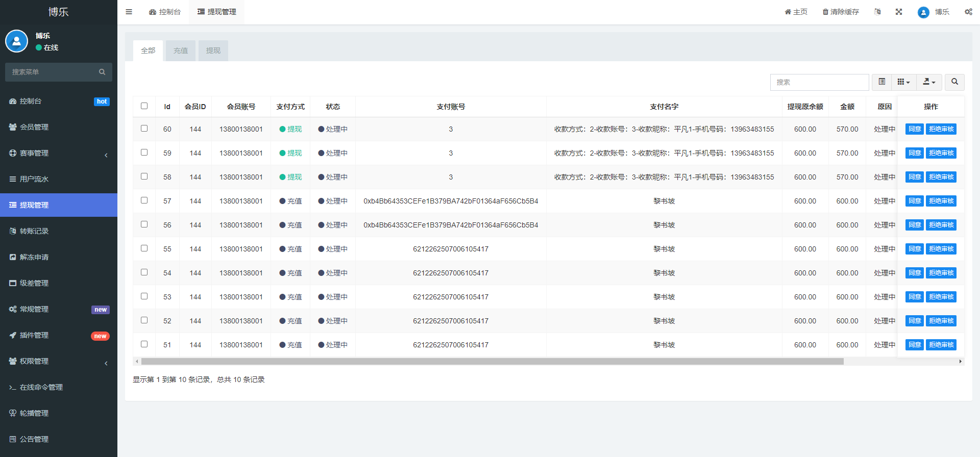Image resolution: width=980 pixels, height=457 pixels.
Task: Tick the select-all checkbox in table header
Action: click(x=144, y=106)
